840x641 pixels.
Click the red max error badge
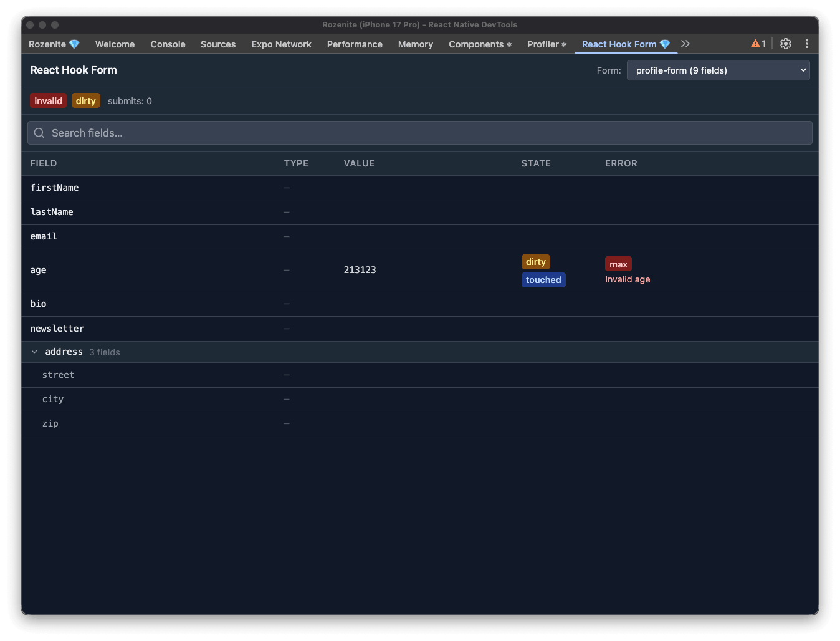(618, 264)
